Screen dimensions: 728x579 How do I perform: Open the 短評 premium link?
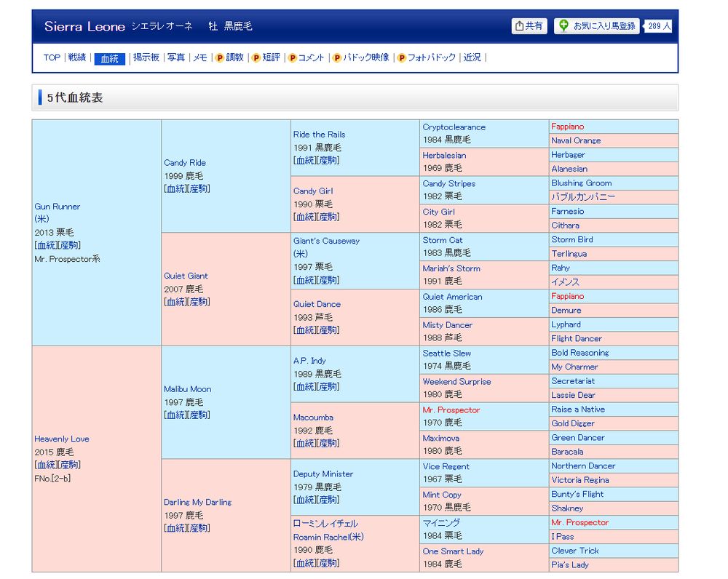click(x=271, y=57)
